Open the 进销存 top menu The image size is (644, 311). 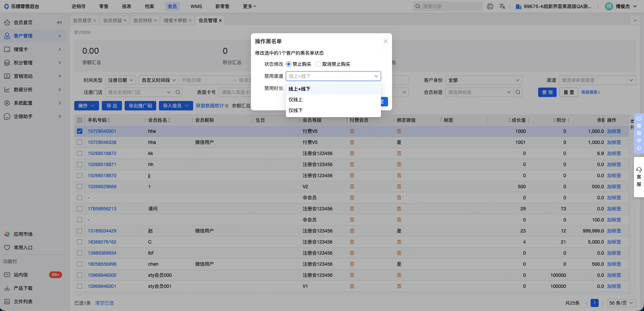pos(79,6)
